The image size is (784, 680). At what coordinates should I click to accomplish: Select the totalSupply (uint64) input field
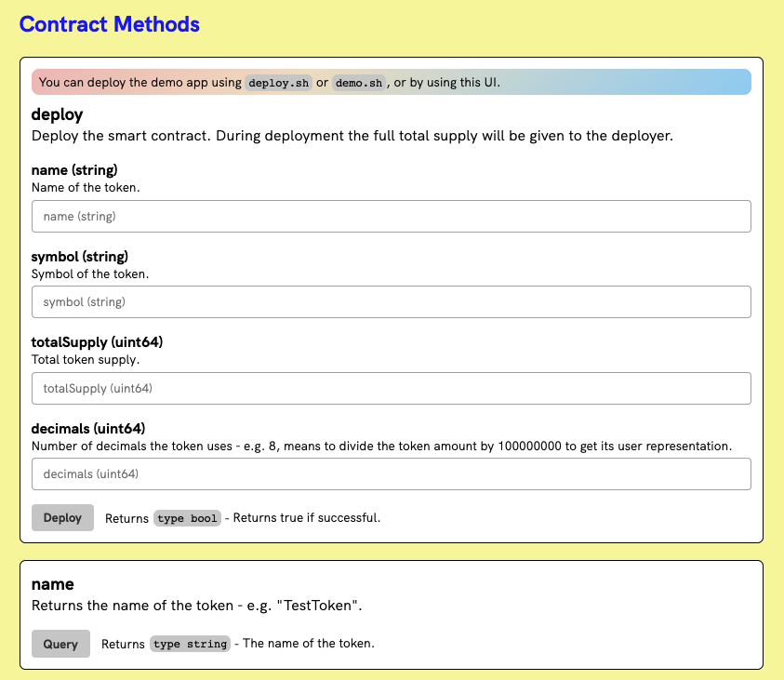pos(391,388)
